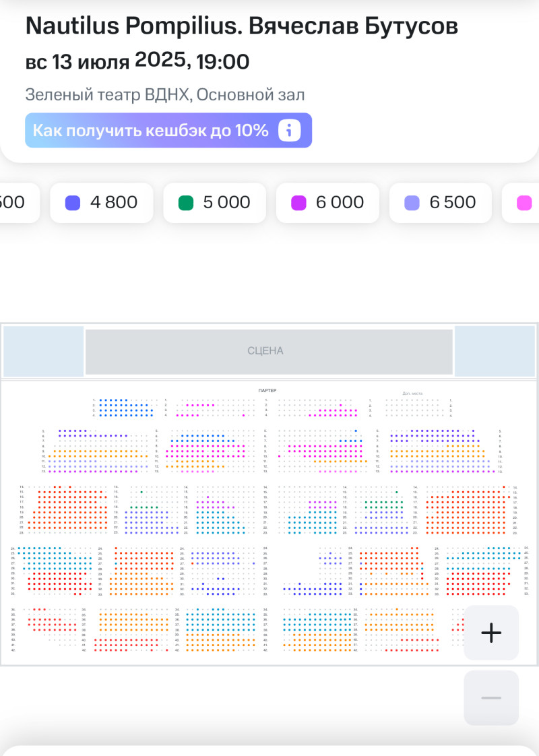Toggle the 6 500 price filter chip

point(441,202)
